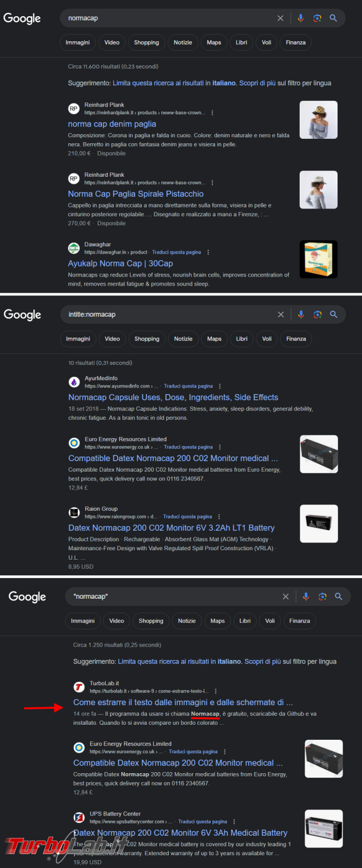
Task: Select Notizie chip under the intitle:normacap search box
Action: pyautogui.click(x=183, y=339)
